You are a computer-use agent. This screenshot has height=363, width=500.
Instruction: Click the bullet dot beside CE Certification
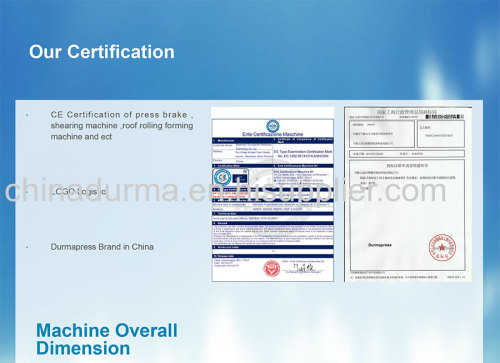pos(27,115)
